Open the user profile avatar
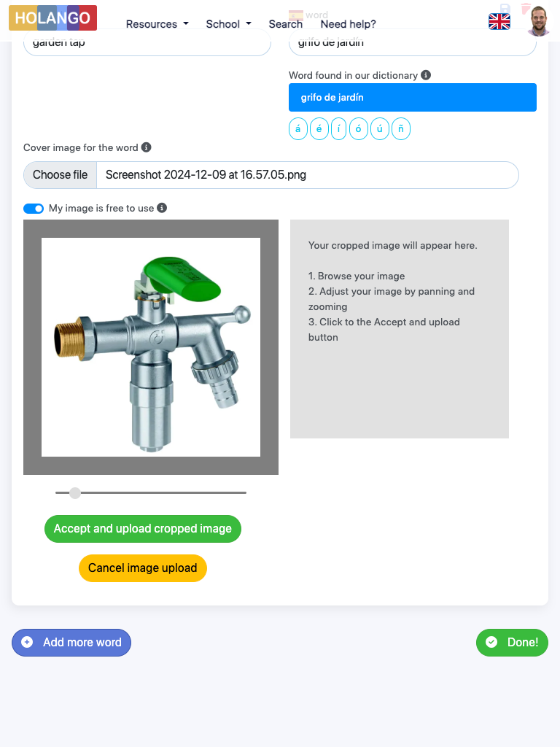 [539, 21]
